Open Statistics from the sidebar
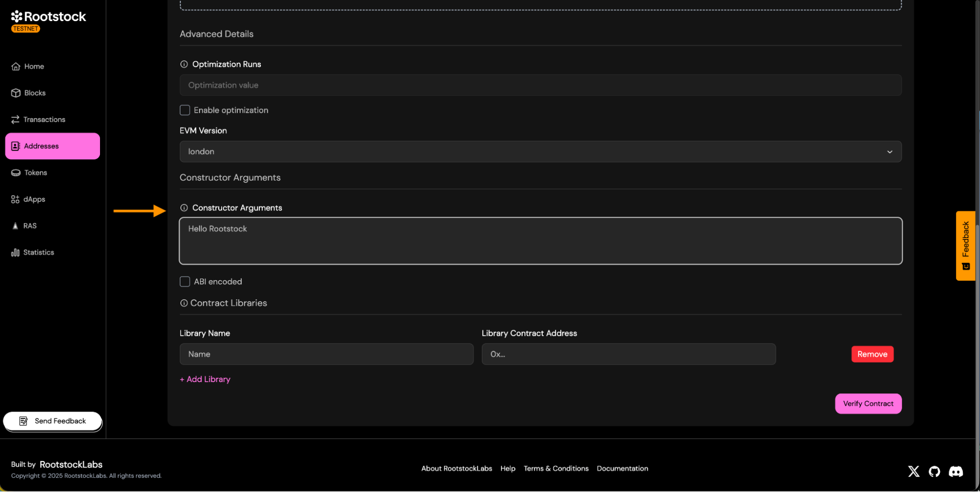Image resolution: width=980 pixels, height=492 pixels. (x=38, y=253)
